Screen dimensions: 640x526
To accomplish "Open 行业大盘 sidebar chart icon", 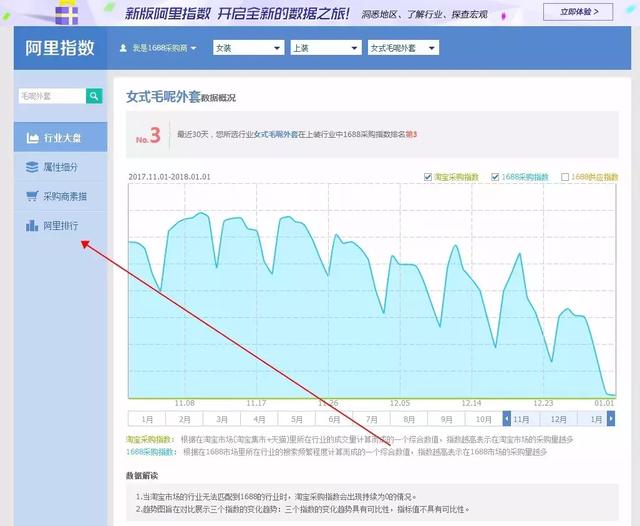I will [x=33, y=138].
